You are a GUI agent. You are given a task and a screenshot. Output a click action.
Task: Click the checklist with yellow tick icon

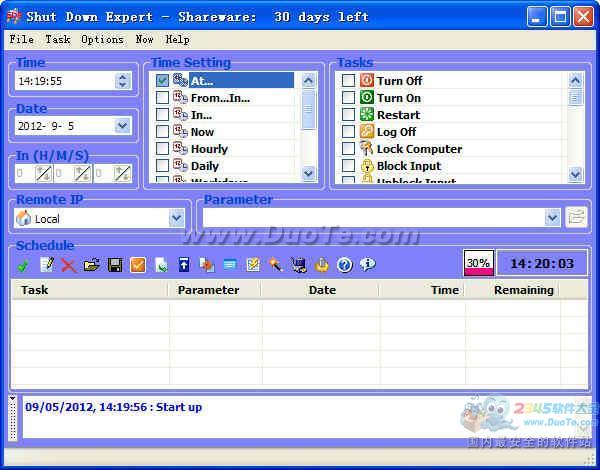(253, 265)
